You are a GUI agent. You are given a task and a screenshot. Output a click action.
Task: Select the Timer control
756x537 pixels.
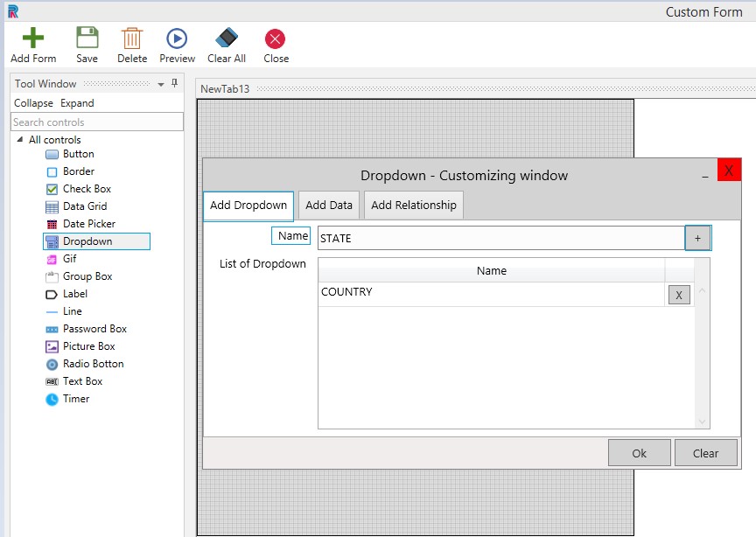pos(75,399)
